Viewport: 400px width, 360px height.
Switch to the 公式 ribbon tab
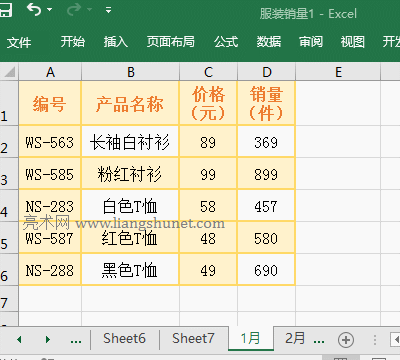pyautogui.click(x=226, y=42)
